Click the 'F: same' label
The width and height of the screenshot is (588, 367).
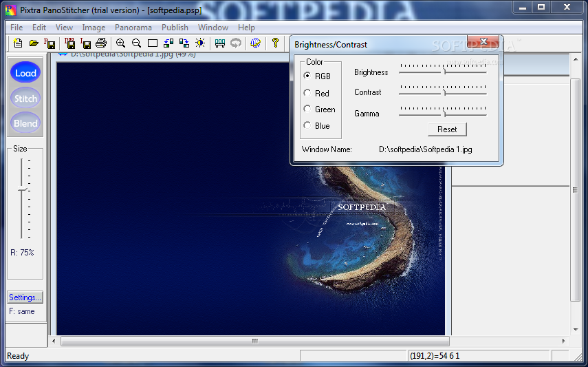click(22, 311)
